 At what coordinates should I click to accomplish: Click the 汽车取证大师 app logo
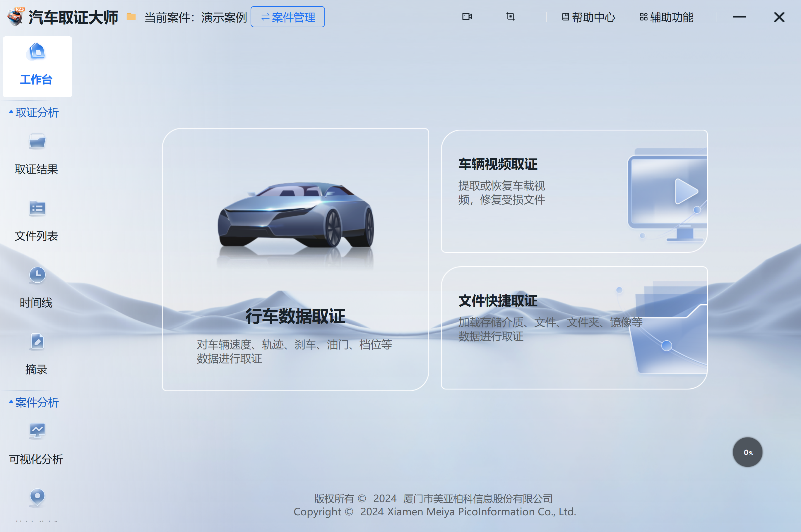click(15, 17)
